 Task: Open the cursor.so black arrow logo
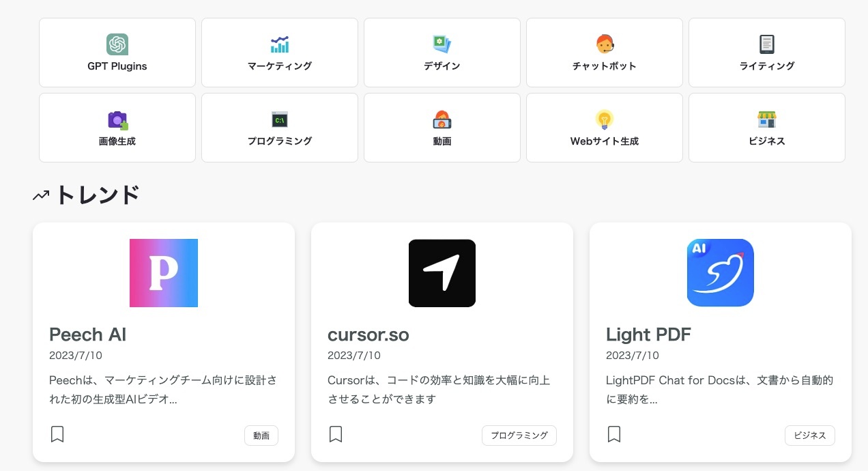(x=442, y=273)
